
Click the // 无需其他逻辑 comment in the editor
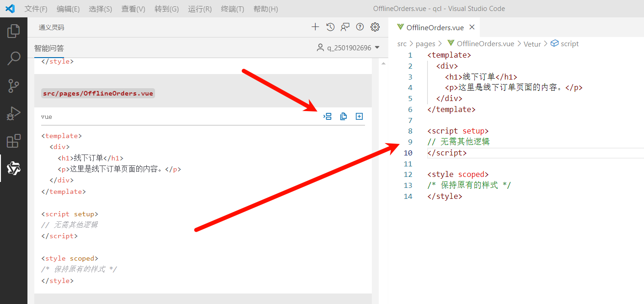[458, 142]
